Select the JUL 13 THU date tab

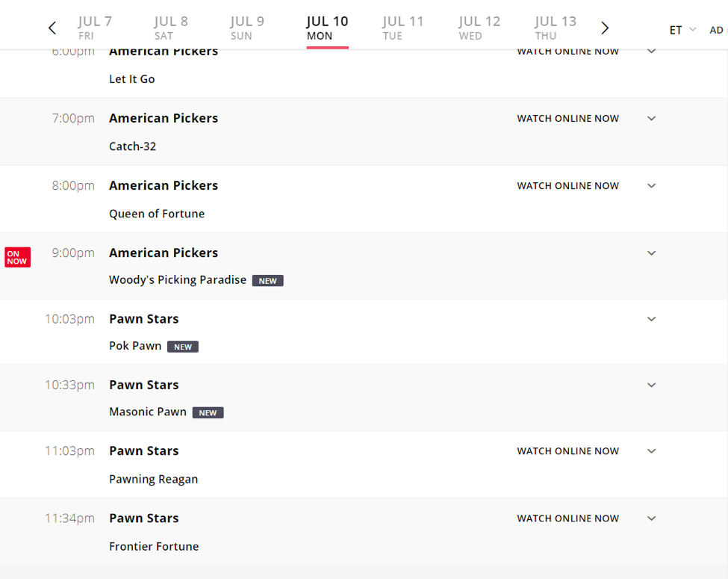(556, 28)
